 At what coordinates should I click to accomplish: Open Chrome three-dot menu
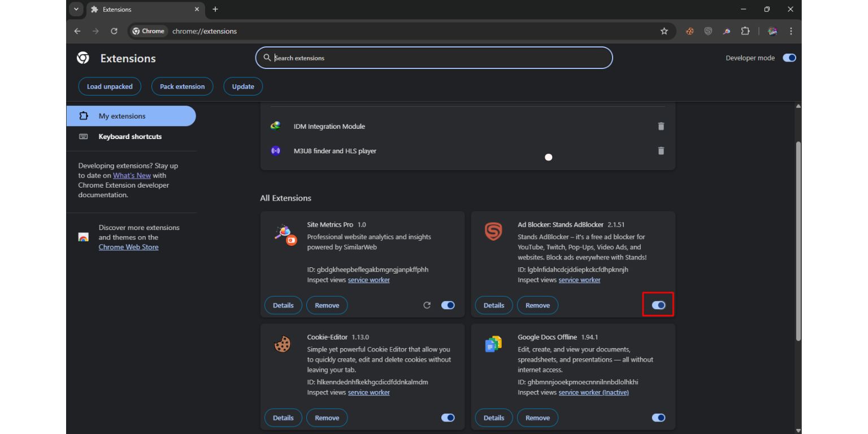[x=791, y=31]
